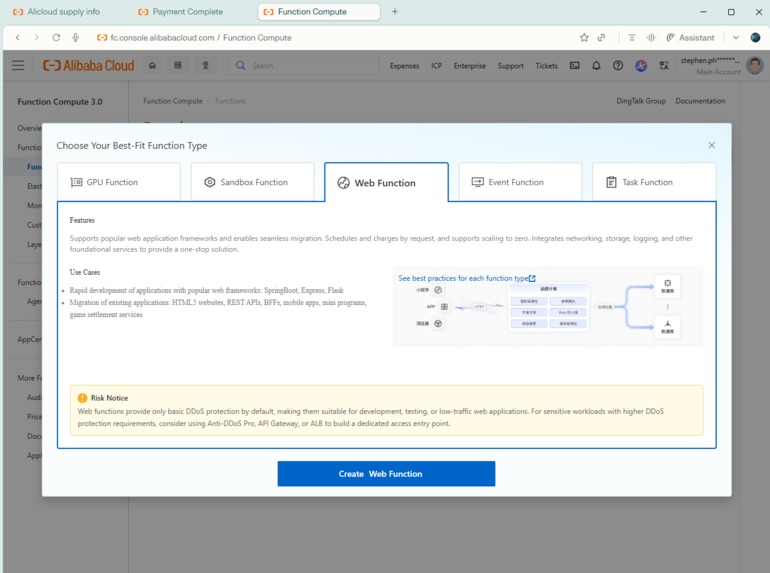Open the browser Assistant
Viewport: 770px width, 573px height.
pos(690,37)
